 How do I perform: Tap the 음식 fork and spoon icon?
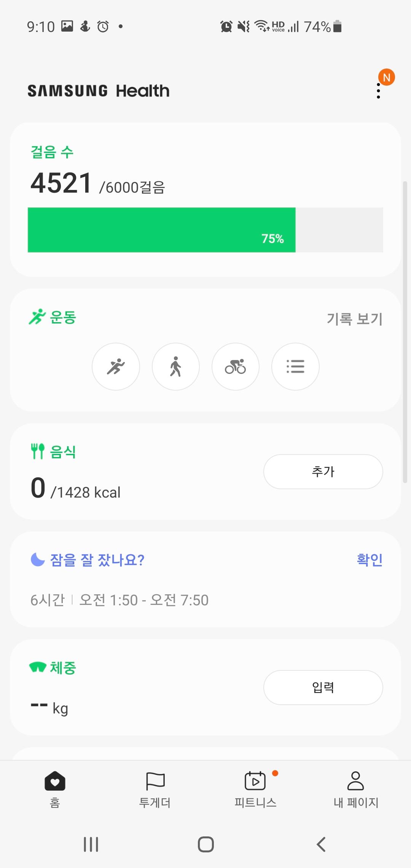click(x=38, y=452)
